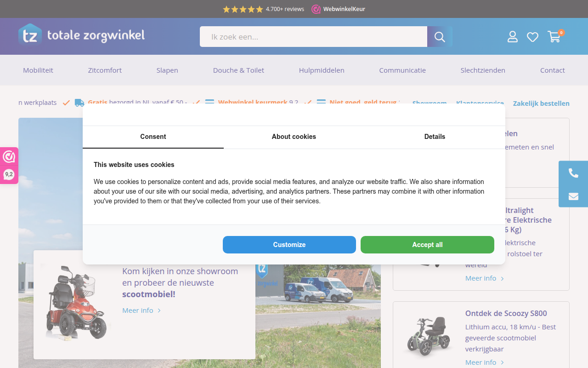The width and height of the screenshot is (588, 368).
Task: Open the Douche & Toilet menu
Action: [x=238, y=70]
